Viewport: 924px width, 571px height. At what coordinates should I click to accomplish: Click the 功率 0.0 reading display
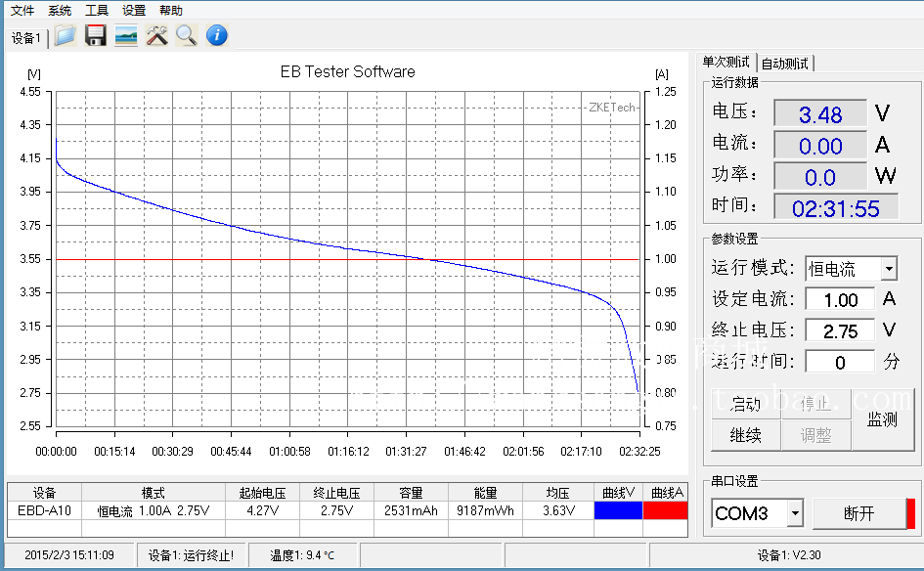[820, 177]
